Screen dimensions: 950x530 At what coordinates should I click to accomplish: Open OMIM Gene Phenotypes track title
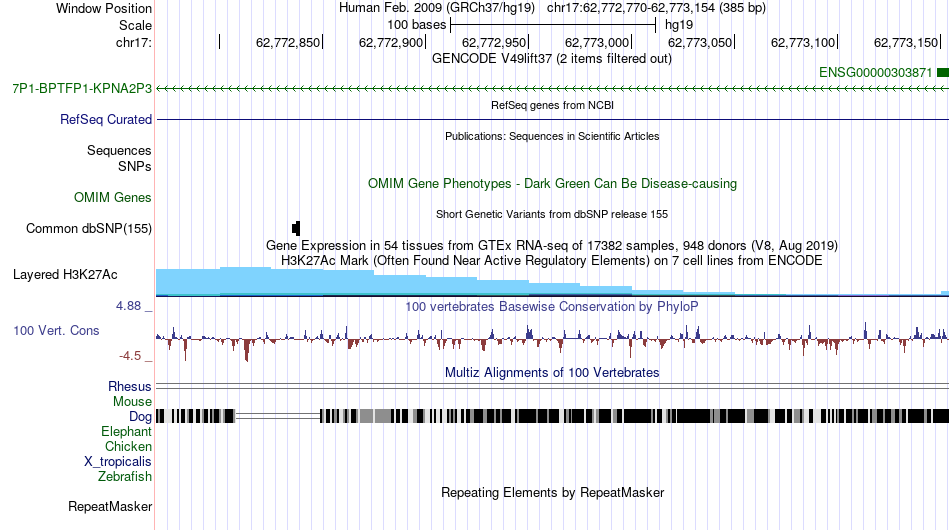point(553,184)
